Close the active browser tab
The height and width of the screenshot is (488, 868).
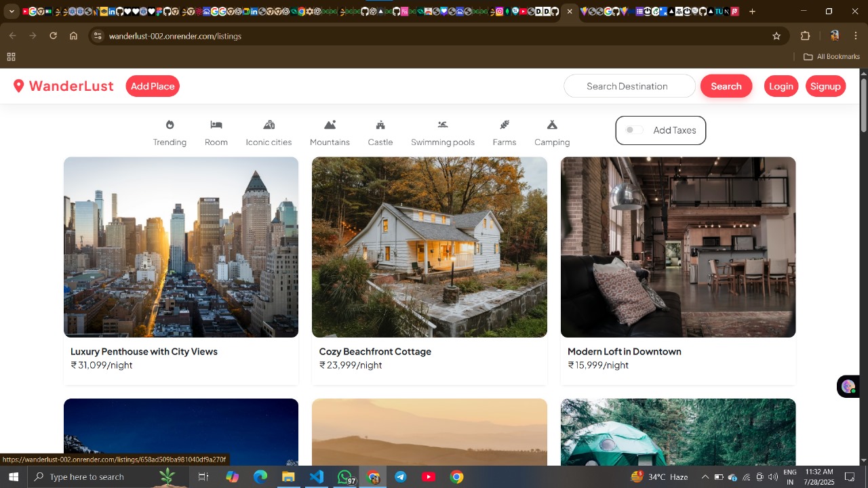pyautogui.click(x=570, y=12)
